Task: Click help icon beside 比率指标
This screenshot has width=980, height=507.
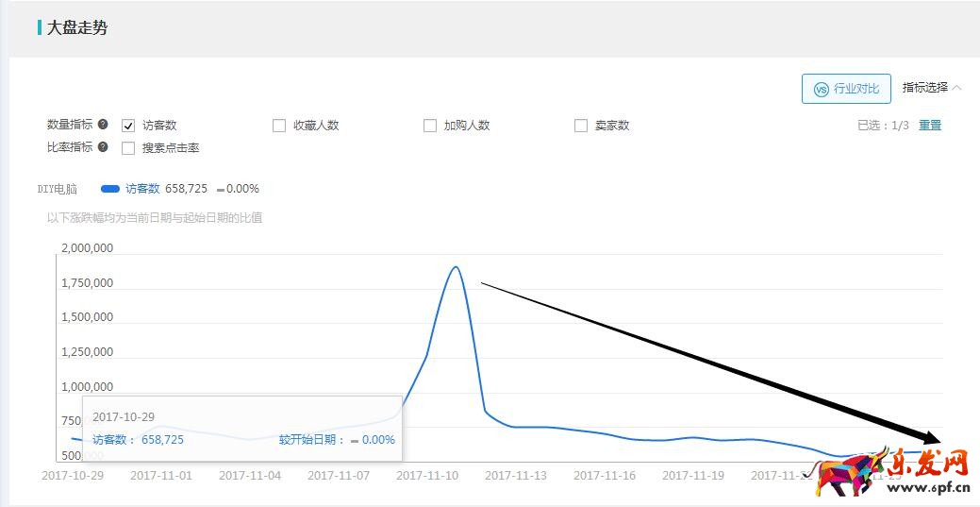Action: [103, 147]
